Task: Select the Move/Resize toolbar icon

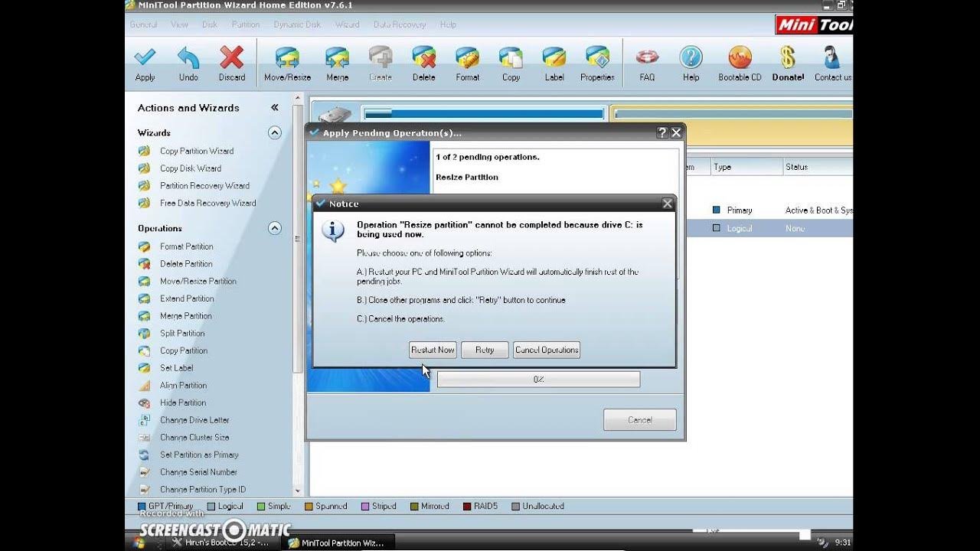Action: (x=287, y=58)
